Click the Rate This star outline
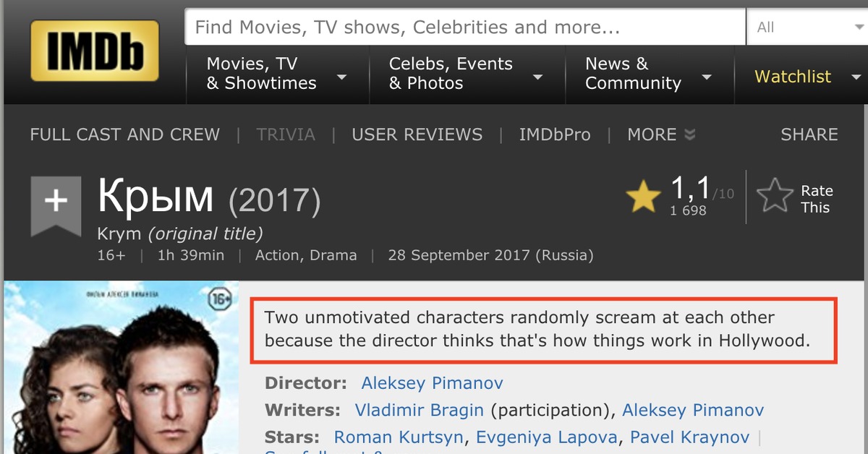Image resolution: width=868 pixels, height=454 pixels. [775, 197]
